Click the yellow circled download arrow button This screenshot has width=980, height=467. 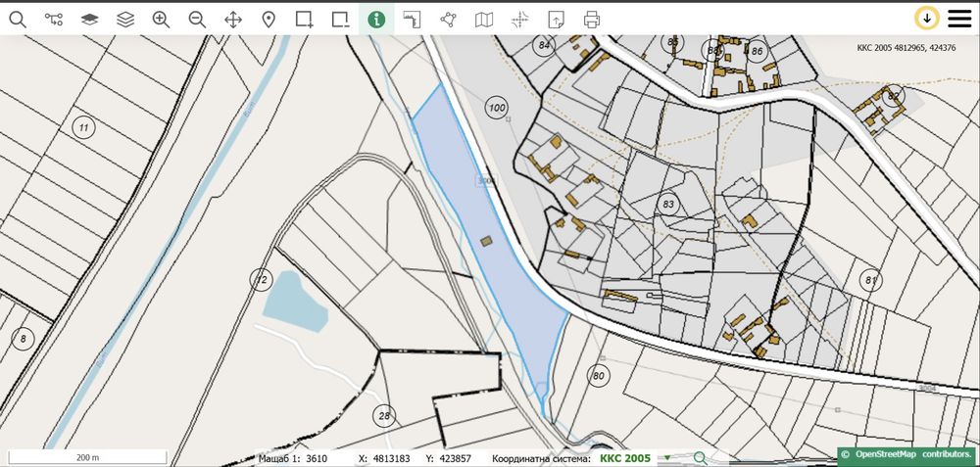point(927,18)
